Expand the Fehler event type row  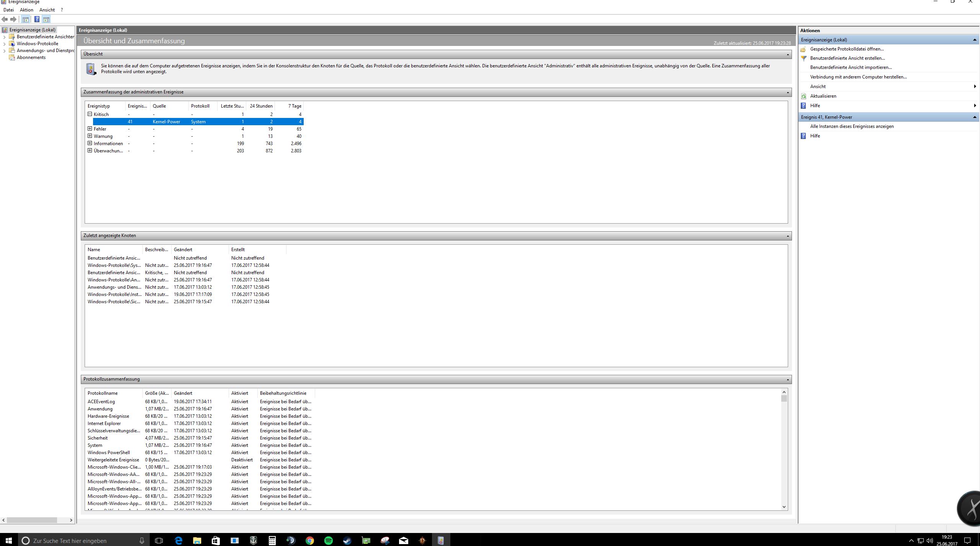pyautogui.click(x=90, y=129)
